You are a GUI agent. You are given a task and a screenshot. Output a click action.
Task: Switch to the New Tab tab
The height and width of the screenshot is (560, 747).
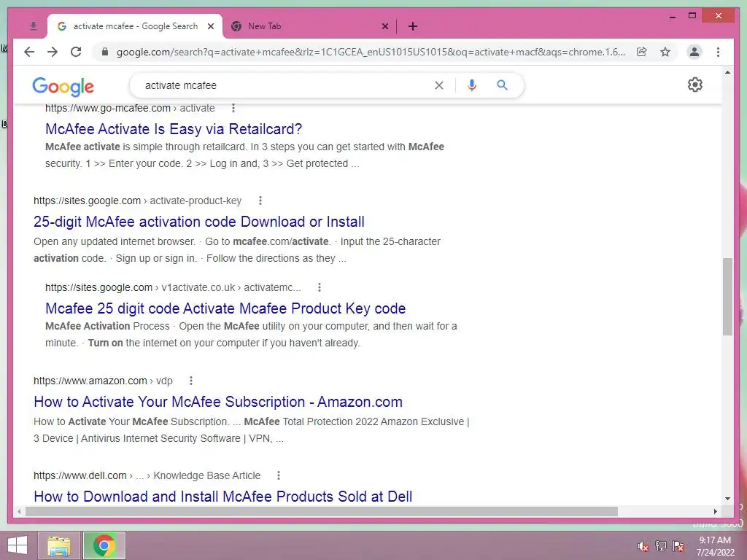[x=309, y=26]
